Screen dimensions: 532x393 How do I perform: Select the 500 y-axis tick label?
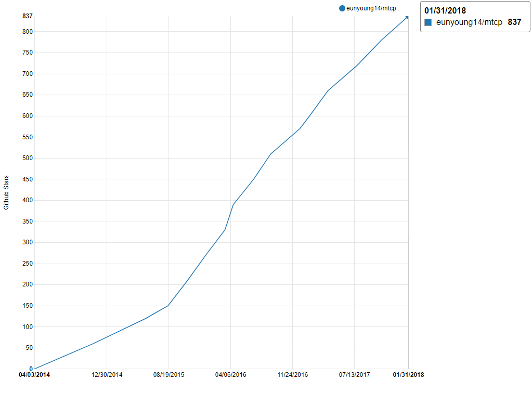pyautogui.click(x=27, y=158)
